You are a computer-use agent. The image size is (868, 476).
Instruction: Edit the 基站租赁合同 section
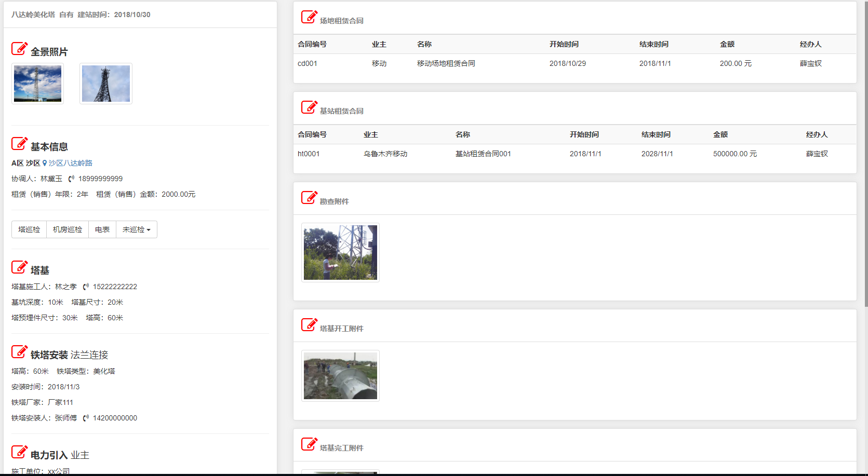[x=309, y=107]
